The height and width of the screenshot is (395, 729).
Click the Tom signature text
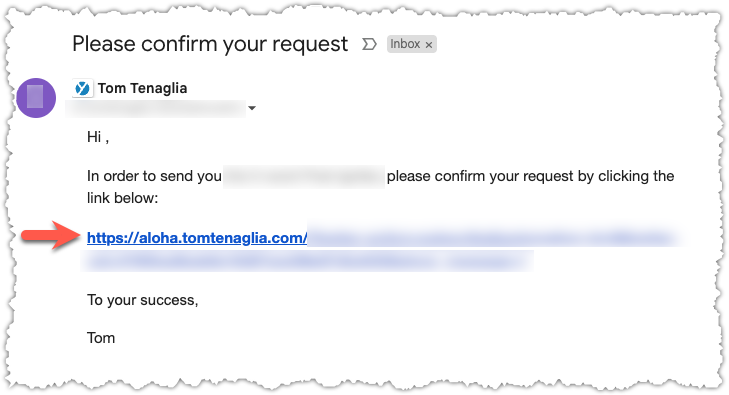coord(101,338)
